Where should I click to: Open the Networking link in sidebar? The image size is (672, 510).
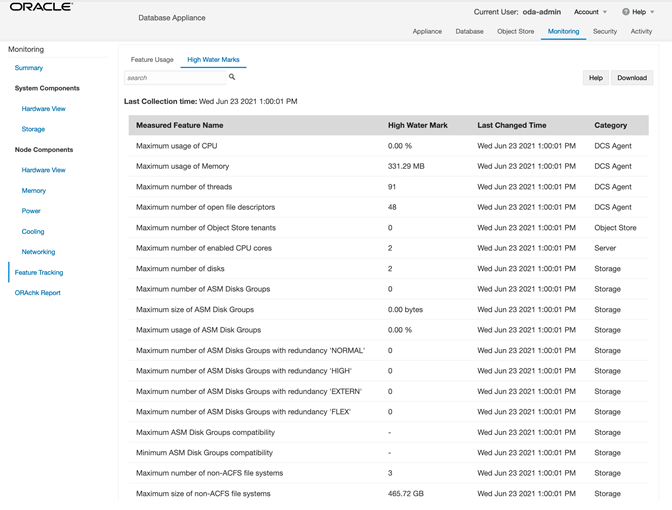39,252
